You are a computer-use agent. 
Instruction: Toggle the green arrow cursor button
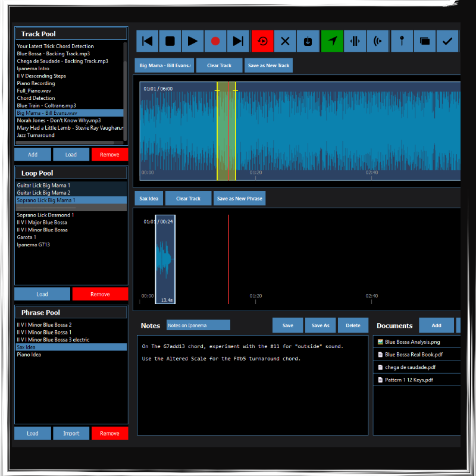click(332, 41)
